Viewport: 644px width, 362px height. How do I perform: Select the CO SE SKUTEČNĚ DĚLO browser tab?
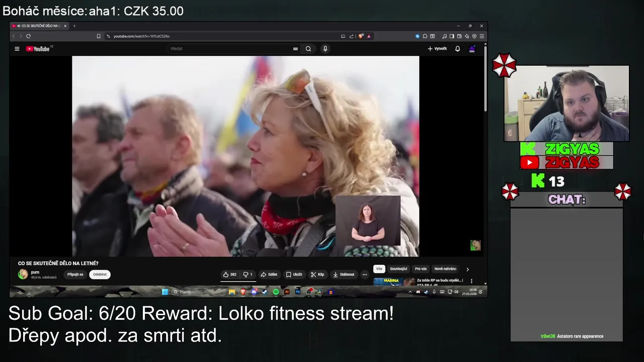click(39, 26)
